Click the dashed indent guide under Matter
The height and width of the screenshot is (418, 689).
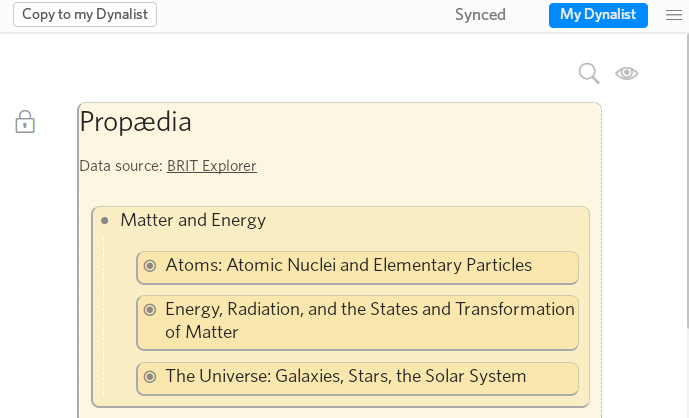click(x=104, y=316)
